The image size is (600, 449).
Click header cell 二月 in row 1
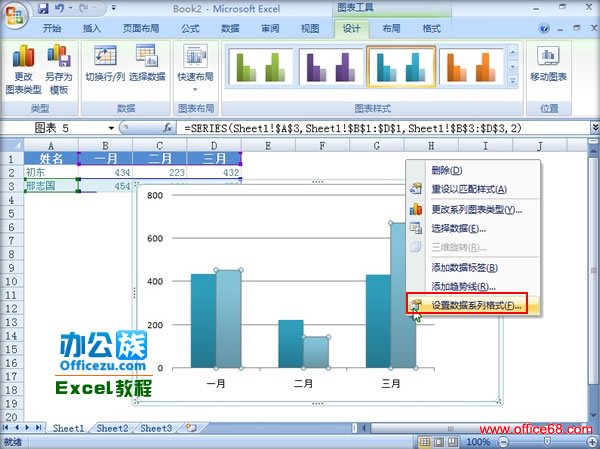pos(160,158)
